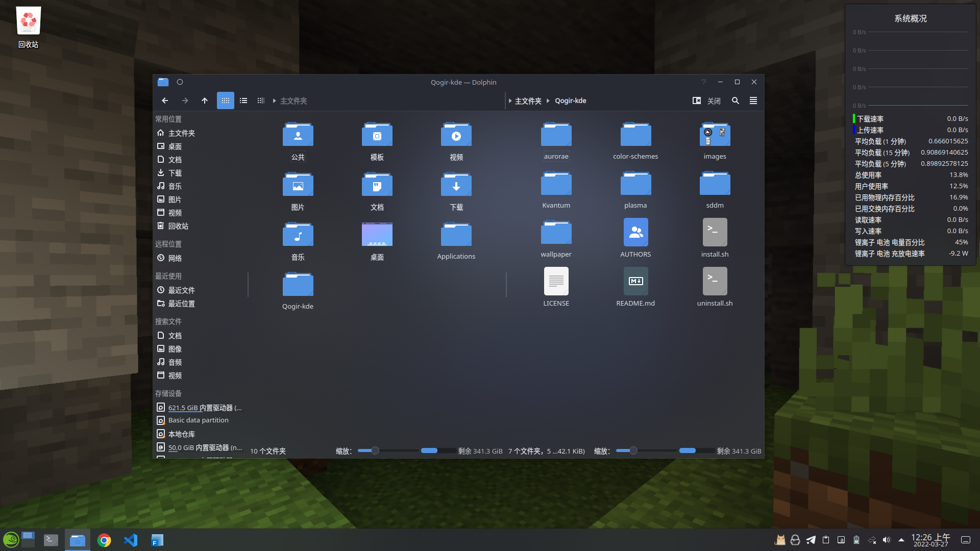
Task: Select the 公共 folder icon
Action: click(298, 135)
